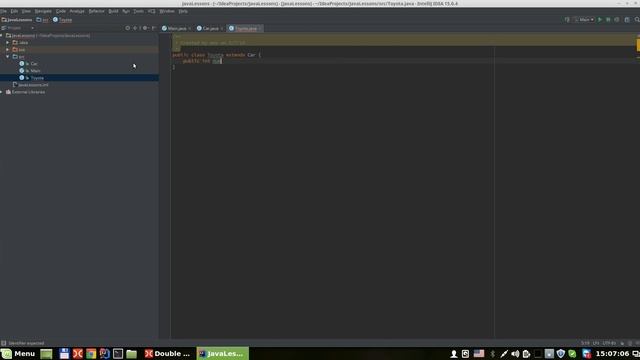This screenshot has width=640, height=360.
Task: Expand the out folder in the project tree
Action: 8,49
